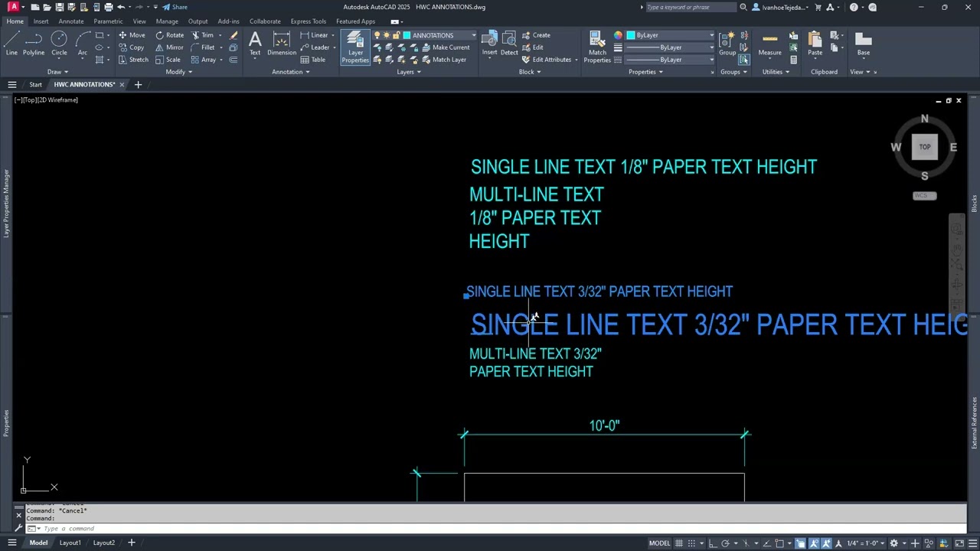Select the Polyline tool
This screenshot has width=980, height=551.
tap(34, 44)
